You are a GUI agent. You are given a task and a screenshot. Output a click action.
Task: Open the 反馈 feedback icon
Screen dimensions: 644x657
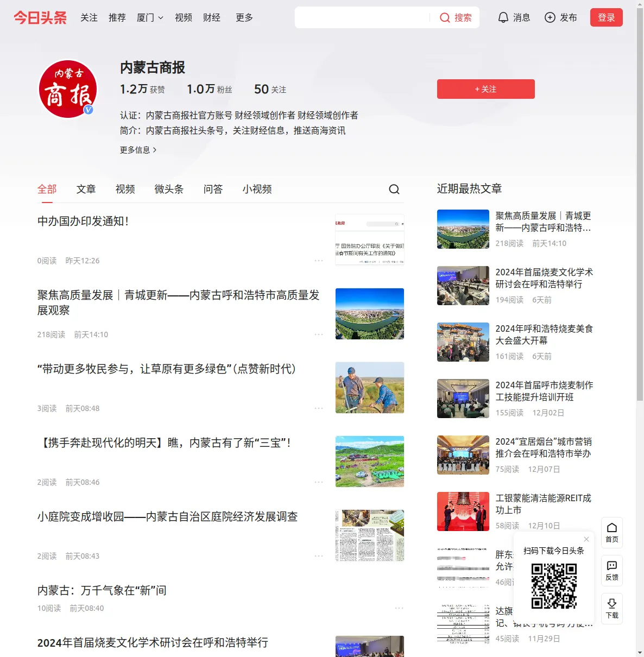(x=612, y=571)
